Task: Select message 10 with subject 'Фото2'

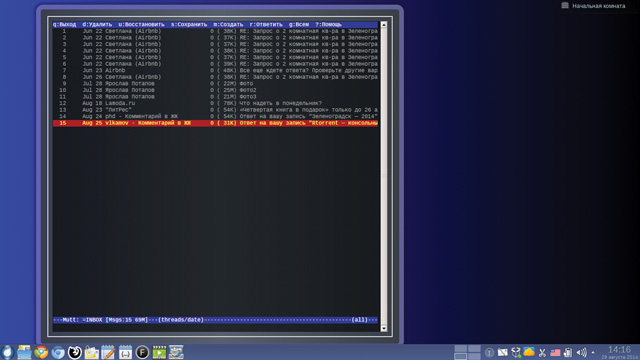Action: (215, 90)
